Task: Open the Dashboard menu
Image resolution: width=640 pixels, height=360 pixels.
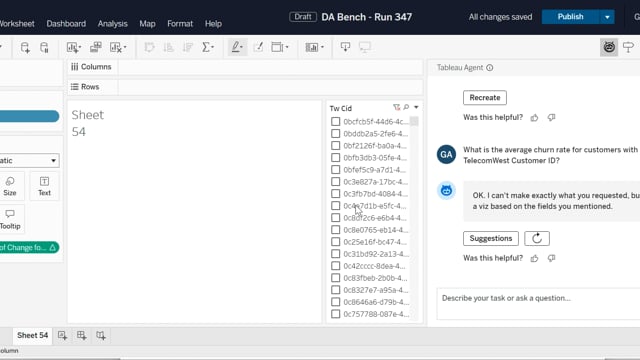Action: (x=66, y=24)
